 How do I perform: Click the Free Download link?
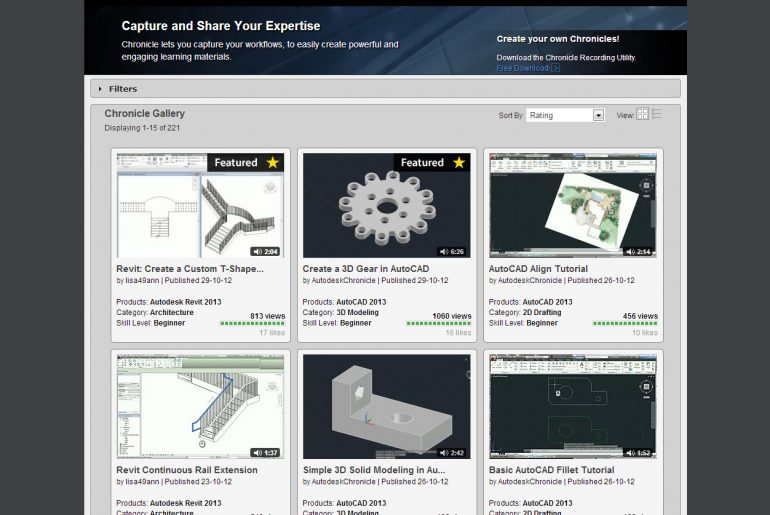click(523, 68)
